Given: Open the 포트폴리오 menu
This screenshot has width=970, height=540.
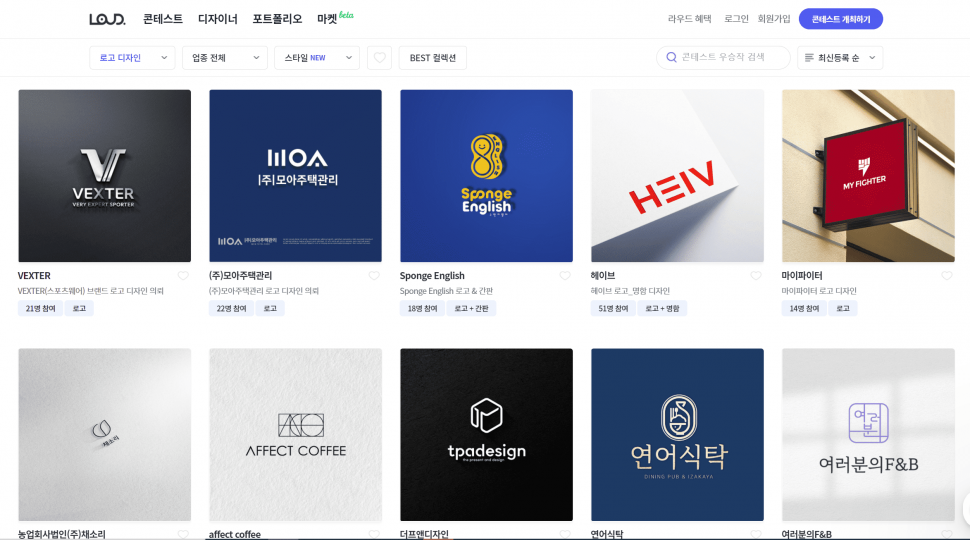Looking at the screenshot, I should 277,19.
